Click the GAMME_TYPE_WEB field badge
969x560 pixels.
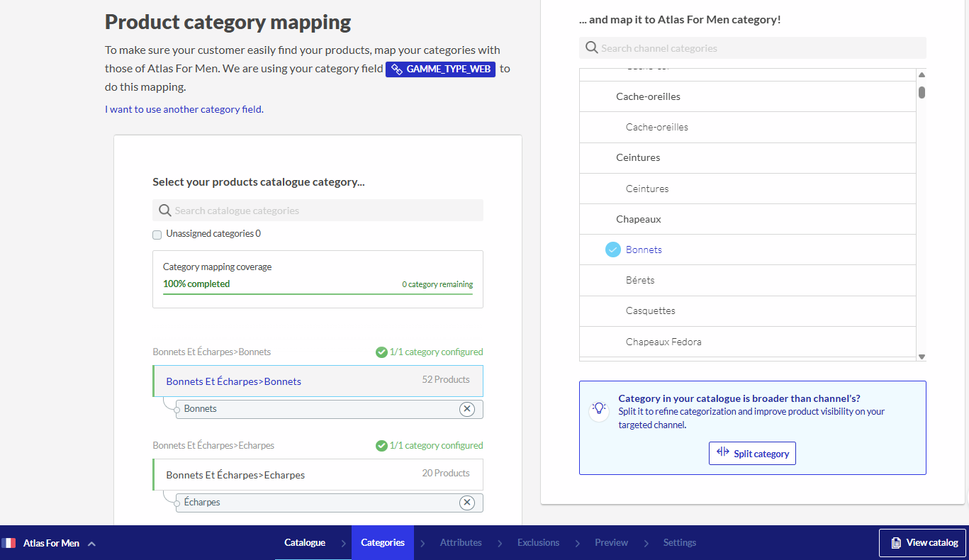440,69
